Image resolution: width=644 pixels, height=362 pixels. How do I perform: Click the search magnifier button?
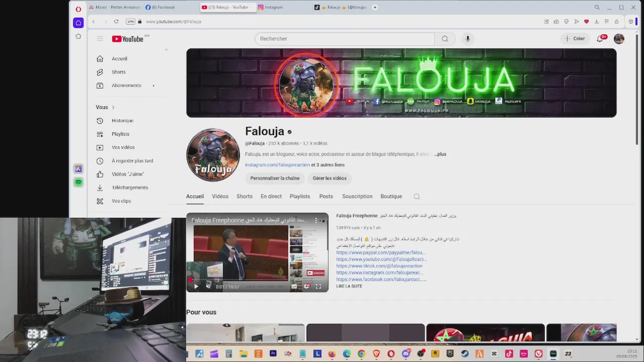click(x=445, y=39)
